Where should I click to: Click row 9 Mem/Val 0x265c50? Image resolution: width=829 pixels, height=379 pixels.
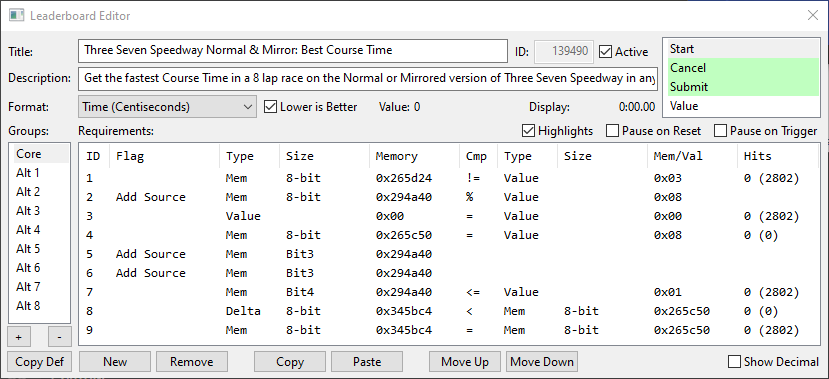[x=681, y=330]
